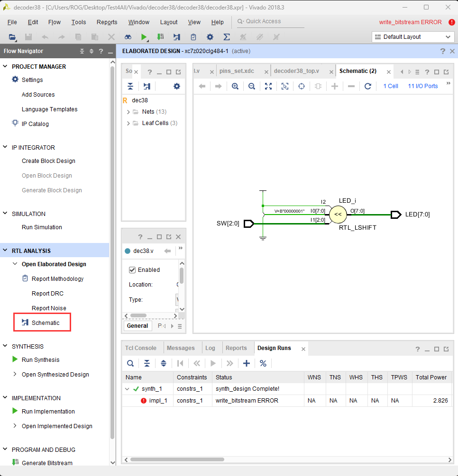Open project icon in main toolbar
Screen dimensions: 458x476
[x=12, y=37]
